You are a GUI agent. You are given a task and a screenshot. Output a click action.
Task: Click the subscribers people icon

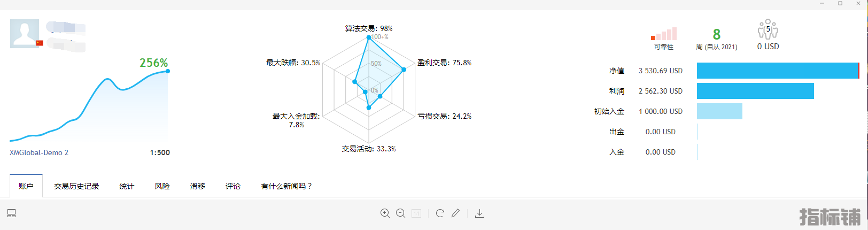click(x=768, y=29)
